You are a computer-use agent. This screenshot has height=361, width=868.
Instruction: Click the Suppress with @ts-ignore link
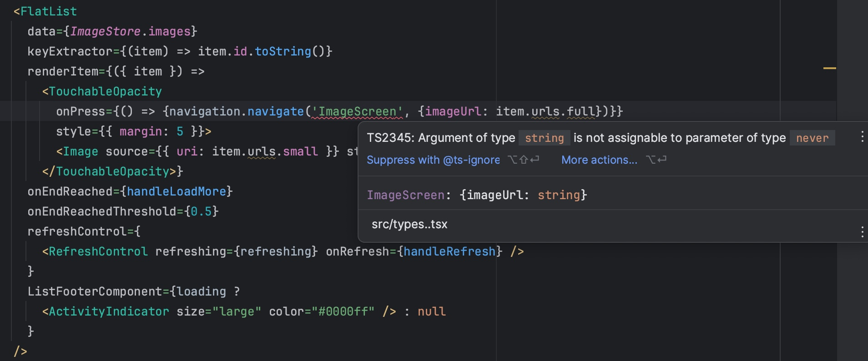[433, 160]
